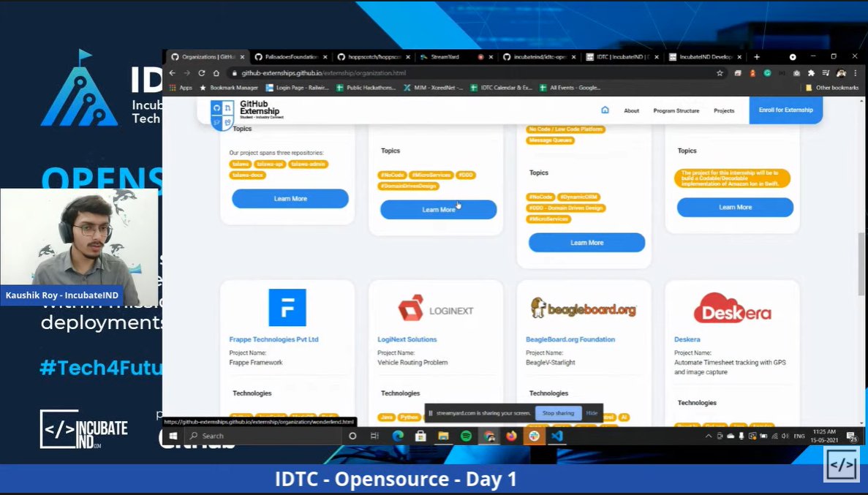Click the Deskera logo
The height and width of the screenshot is (495, 868).
click(735, 309)
